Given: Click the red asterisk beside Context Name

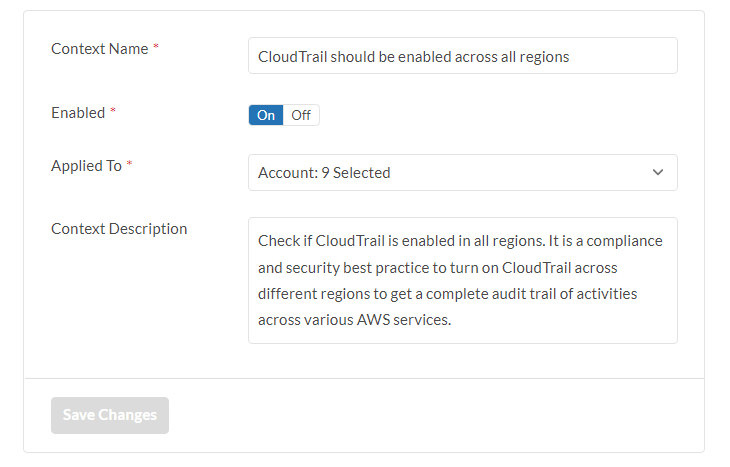Looking at the screenshot, I should point(156,49).
